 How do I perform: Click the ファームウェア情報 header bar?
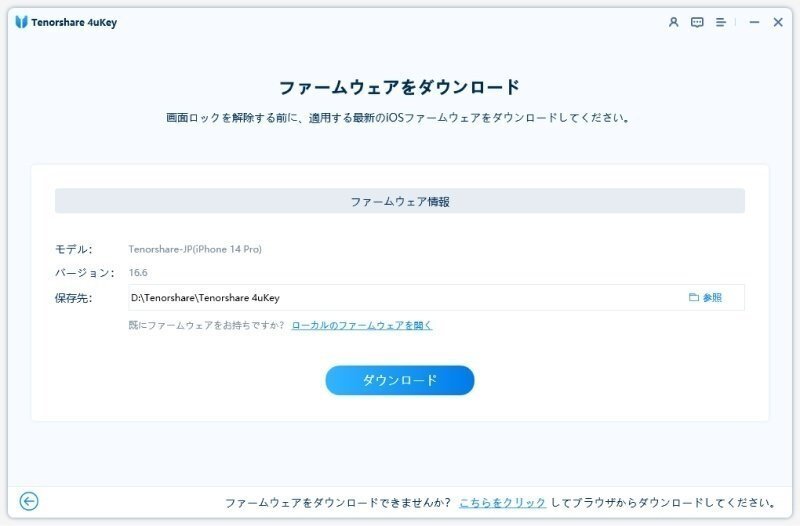(400, 201)
